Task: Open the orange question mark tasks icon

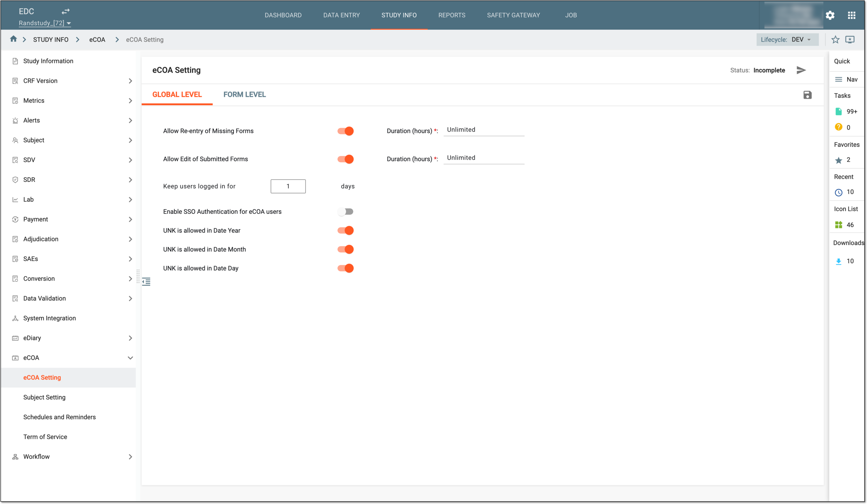Action: tap(839, 127)
